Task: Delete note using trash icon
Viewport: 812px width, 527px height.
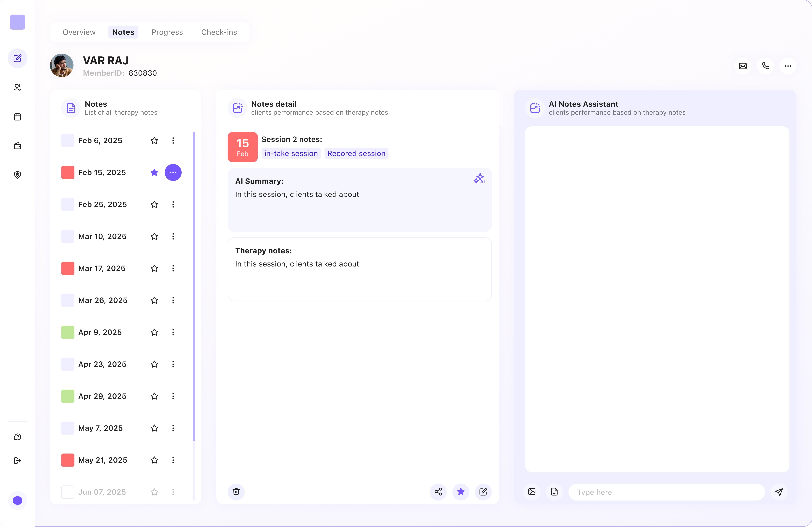Action: tap(236, 492)
